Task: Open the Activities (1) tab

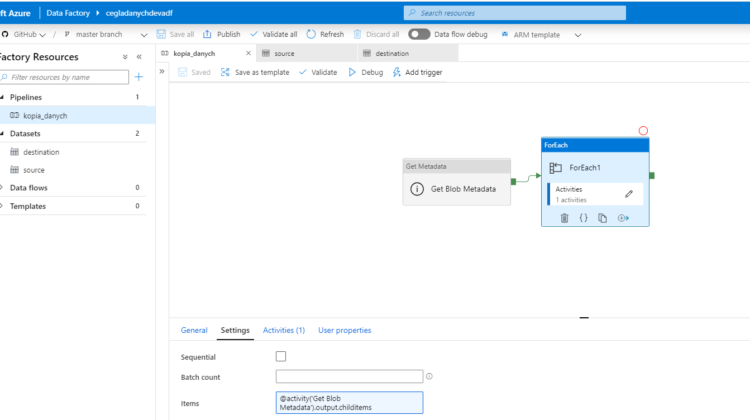Action: click(x=283, y=330)
